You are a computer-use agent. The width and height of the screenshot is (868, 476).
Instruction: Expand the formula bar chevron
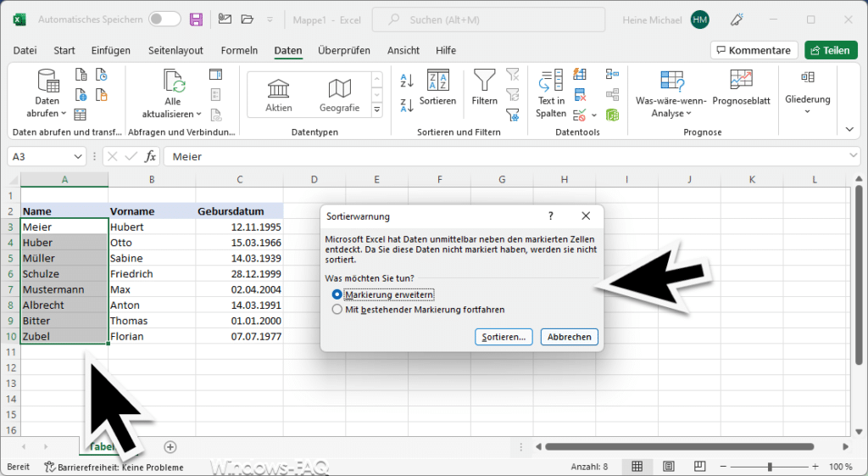click(x=853, y=156)
